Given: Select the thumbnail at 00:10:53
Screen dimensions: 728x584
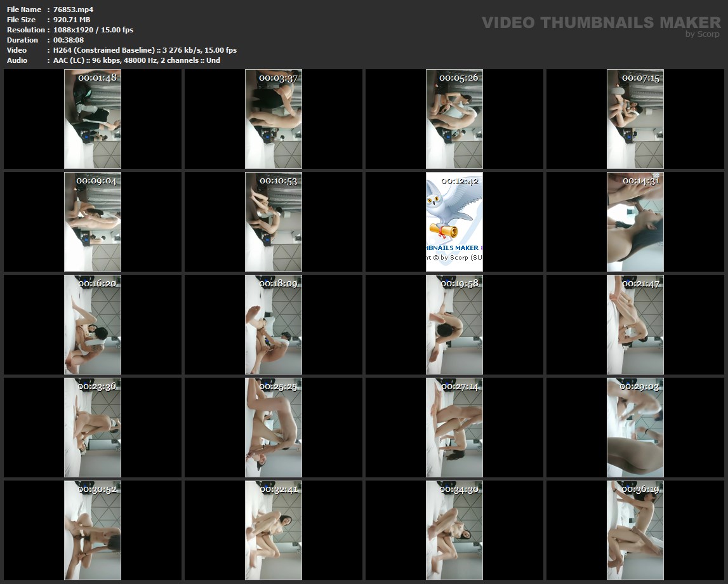Looking at the screenshot, I should [x=274, y=222].
